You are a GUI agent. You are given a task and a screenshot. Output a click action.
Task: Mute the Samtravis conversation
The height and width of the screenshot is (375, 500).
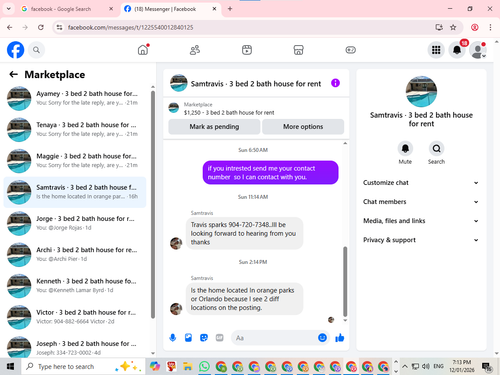click(405, 149)
